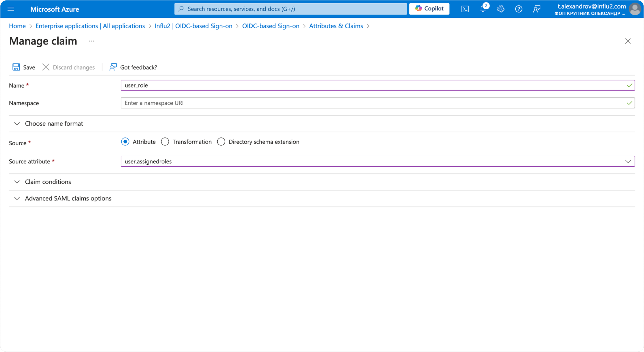
Task: Open the Copilot panel
Action: (x=429, y=8)
